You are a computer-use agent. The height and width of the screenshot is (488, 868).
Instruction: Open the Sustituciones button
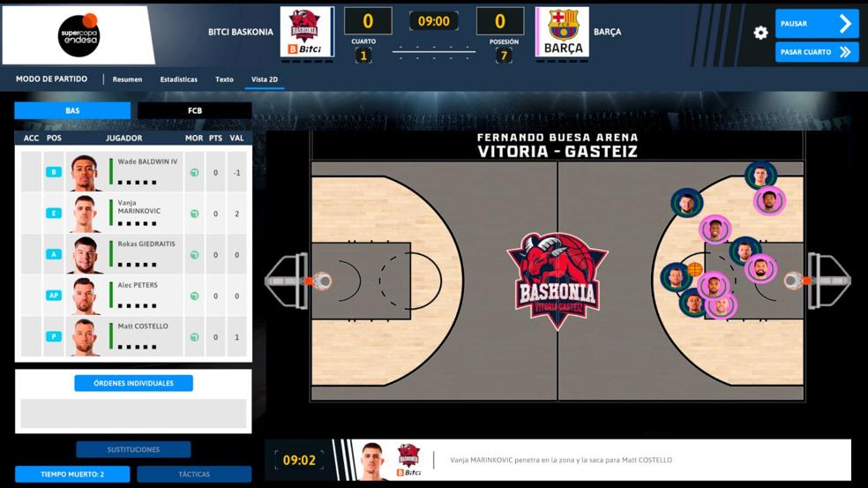pyautogui.click(x=133, y=450)
